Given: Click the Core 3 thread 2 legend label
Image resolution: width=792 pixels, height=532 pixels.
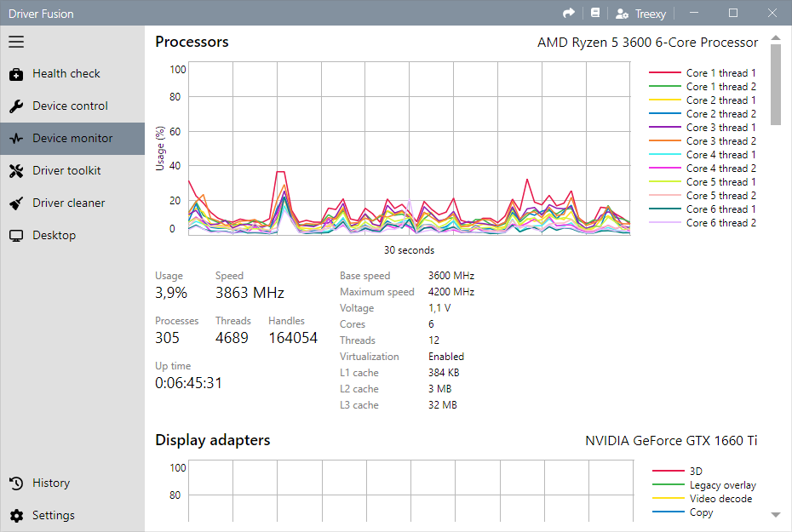Looking at the screenshot, I should pos(720,140).
